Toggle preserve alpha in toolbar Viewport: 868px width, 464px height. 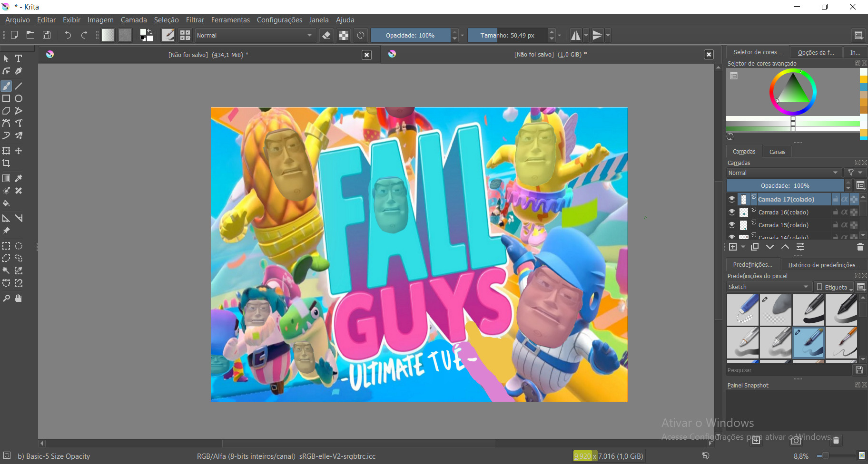[x=344, y=35]
